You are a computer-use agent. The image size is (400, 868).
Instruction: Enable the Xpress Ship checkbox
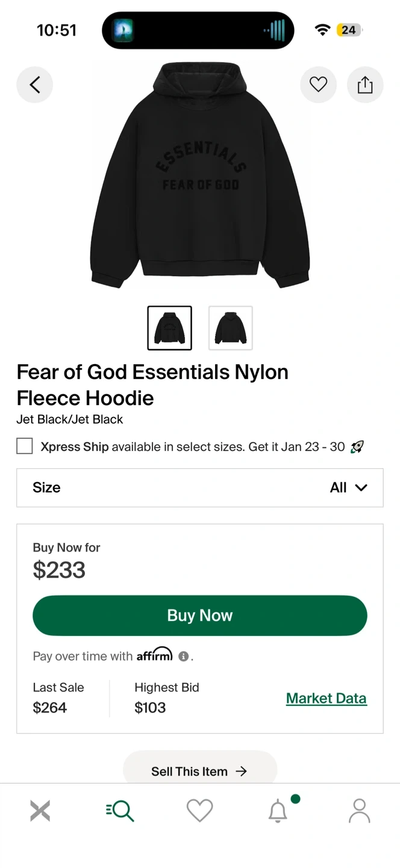(x=25, y=447)
